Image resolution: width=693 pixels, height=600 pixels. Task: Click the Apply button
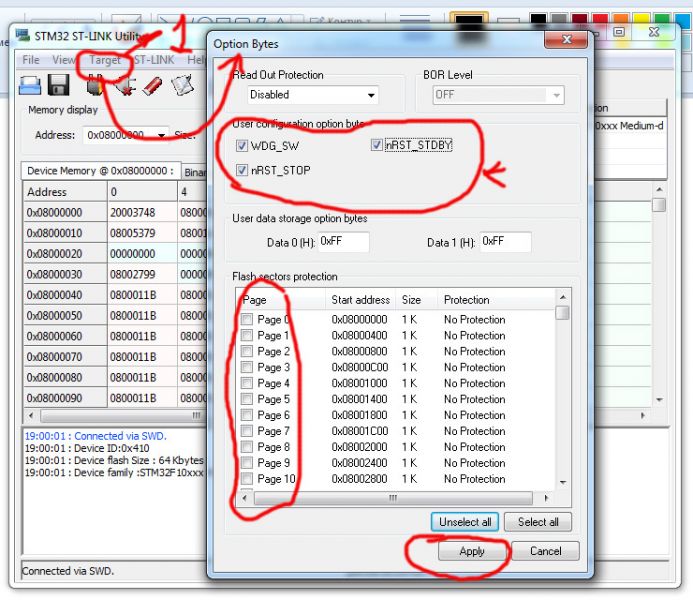(x=472, y=551)
